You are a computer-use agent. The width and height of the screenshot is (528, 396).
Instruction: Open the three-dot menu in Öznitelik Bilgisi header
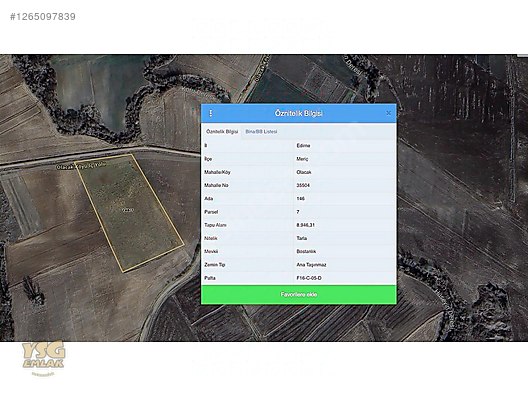click(x=211, y=113)
